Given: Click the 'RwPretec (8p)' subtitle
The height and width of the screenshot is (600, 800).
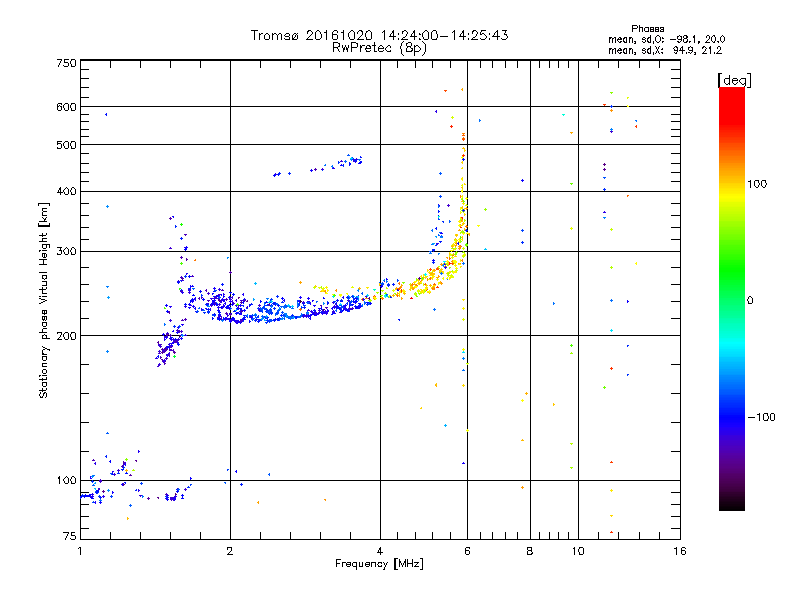Looking at the screenshot, I should coord(379,48).
